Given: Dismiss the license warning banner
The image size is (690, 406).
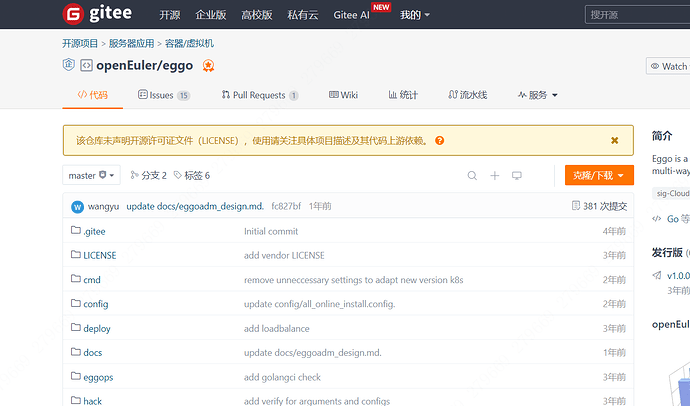Looking at the screenshot, I should (x=614, y=141).
